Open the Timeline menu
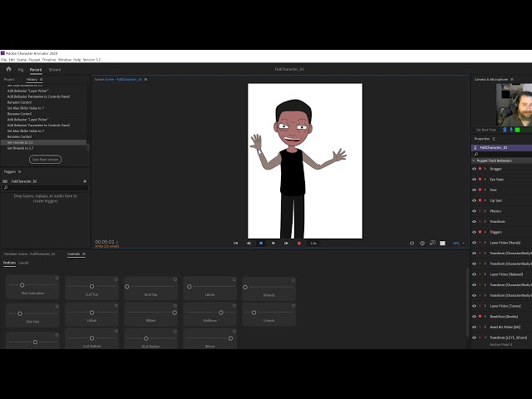 click(x=49, y=60)
